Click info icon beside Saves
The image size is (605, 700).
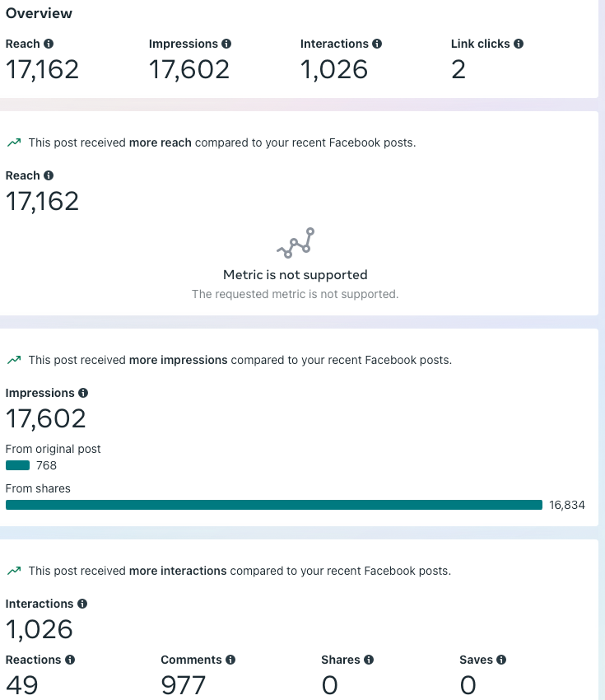[501, 660]
